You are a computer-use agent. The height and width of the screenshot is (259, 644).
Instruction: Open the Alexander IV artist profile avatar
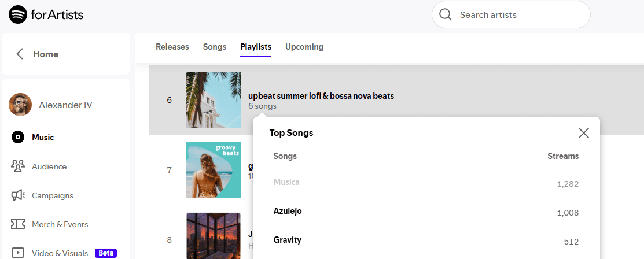[20, 105]
